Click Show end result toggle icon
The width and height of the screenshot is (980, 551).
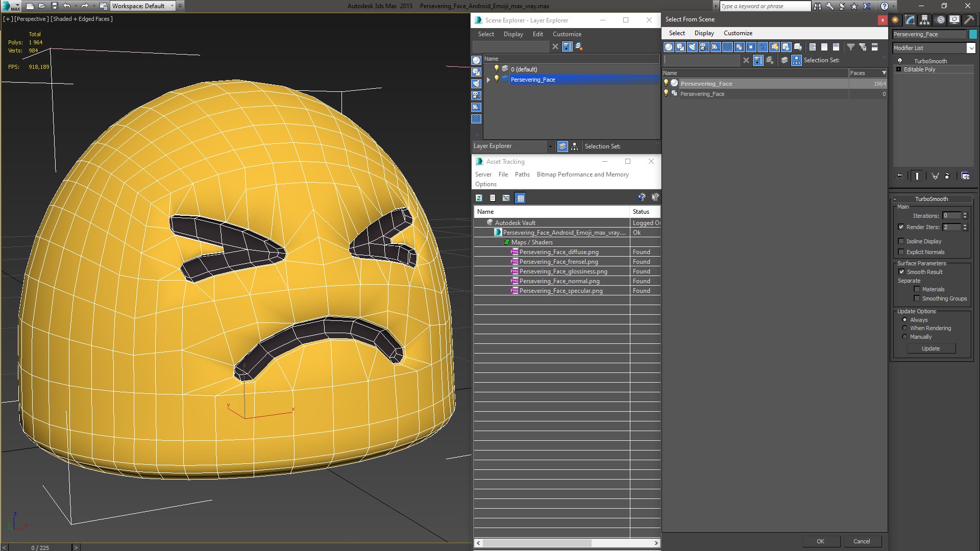click(917, 176)
